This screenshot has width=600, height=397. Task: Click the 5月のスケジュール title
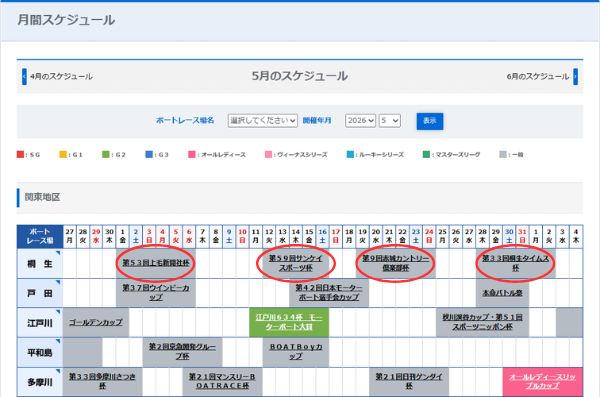click(x=300, y=76)
